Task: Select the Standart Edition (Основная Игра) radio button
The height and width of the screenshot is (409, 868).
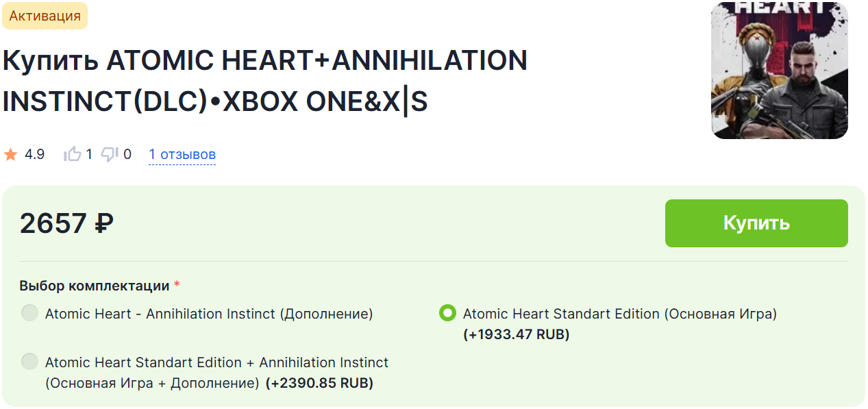Action: point(447,314)
